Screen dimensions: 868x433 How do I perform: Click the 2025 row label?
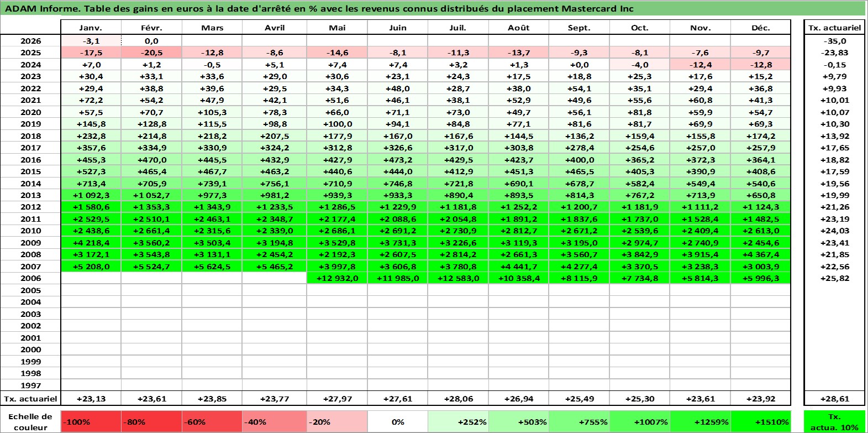pyautogui.click(x=30, y=53)
